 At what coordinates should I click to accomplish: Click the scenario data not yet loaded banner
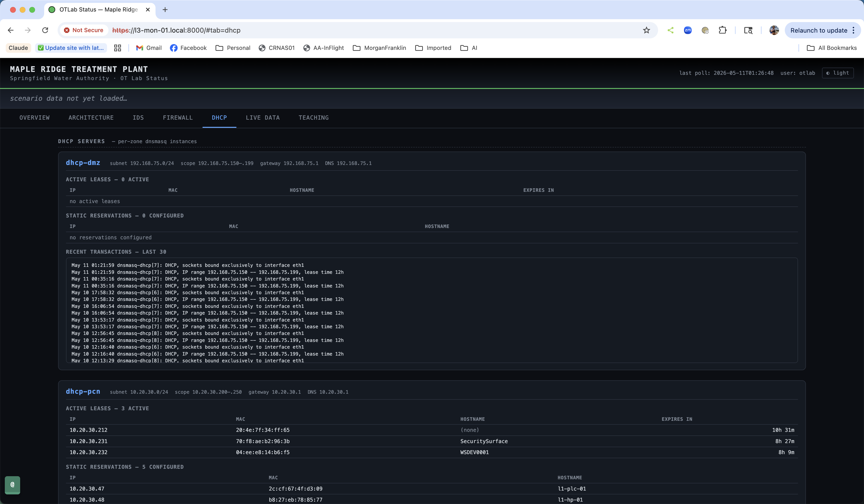pyautogui.click(x=432, y=98)
